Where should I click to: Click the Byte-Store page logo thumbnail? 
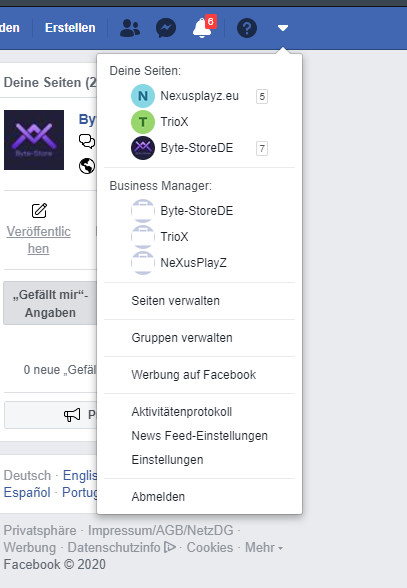[34, 140]
